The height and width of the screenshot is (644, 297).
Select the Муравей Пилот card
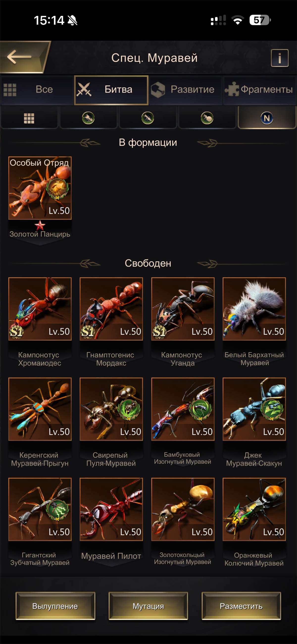tap(111, 509)
